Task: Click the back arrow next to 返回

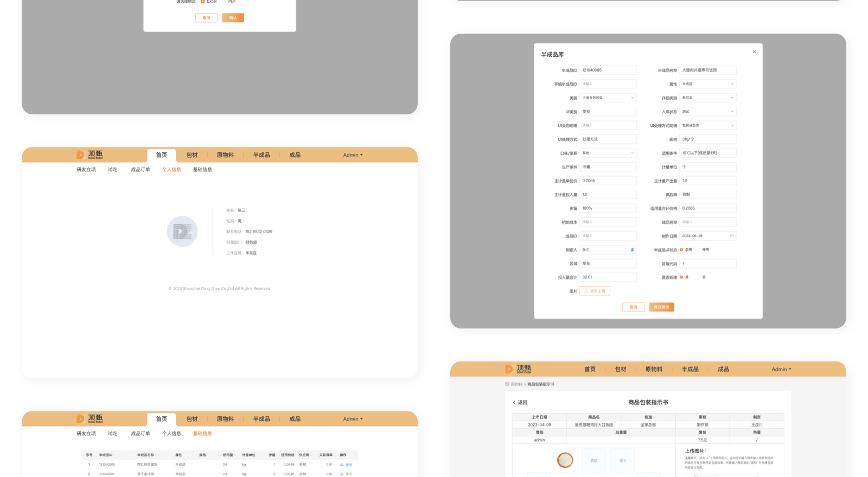Action: click(514, 403)
